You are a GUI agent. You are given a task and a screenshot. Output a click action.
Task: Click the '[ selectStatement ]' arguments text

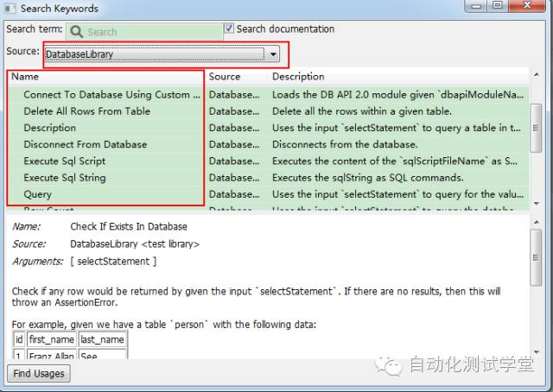(113, 262)
